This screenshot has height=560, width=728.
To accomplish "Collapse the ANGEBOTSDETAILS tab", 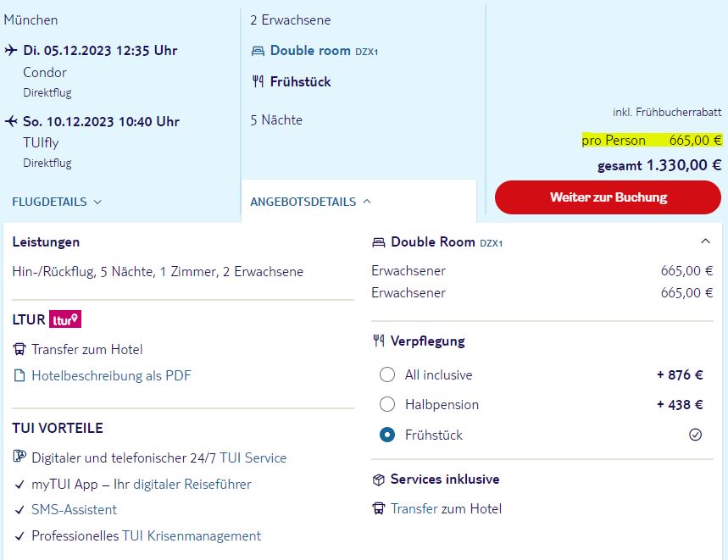I will pos(310,202).
